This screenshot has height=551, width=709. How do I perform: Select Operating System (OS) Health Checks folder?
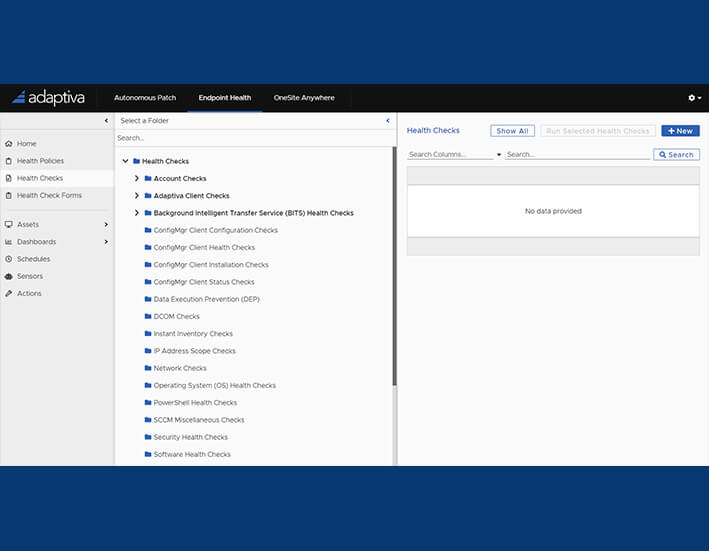[214, 385]
